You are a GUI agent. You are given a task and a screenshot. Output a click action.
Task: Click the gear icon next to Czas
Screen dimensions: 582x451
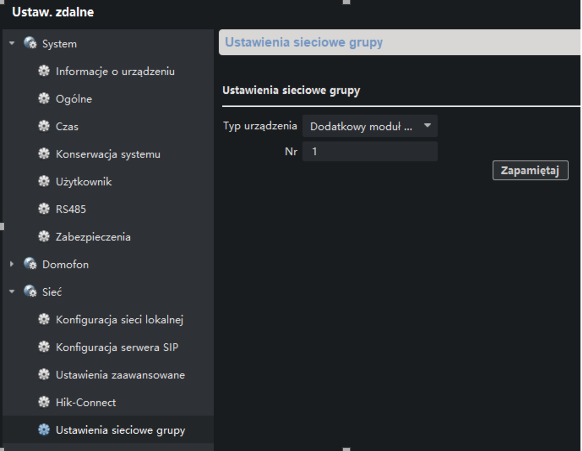point(44,126)
